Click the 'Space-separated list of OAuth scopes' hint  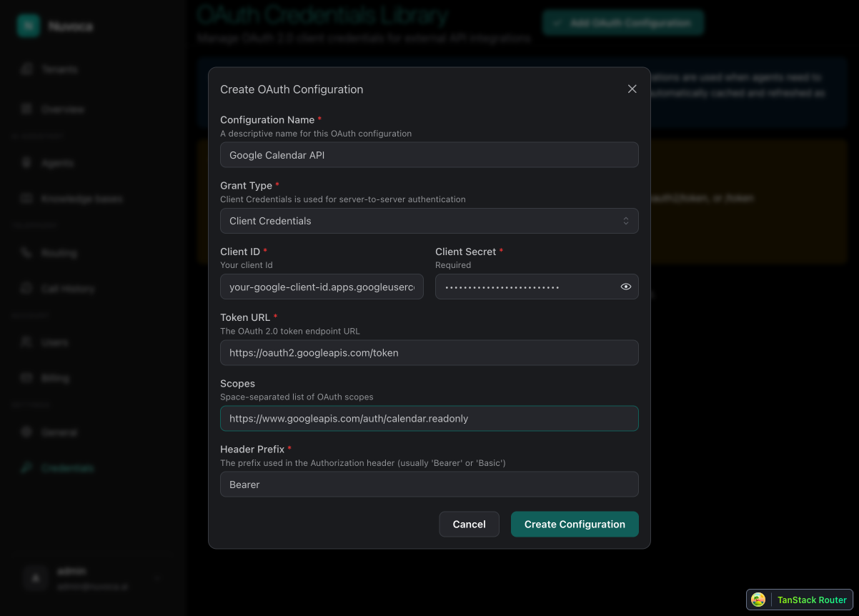[x=297, y=397]
